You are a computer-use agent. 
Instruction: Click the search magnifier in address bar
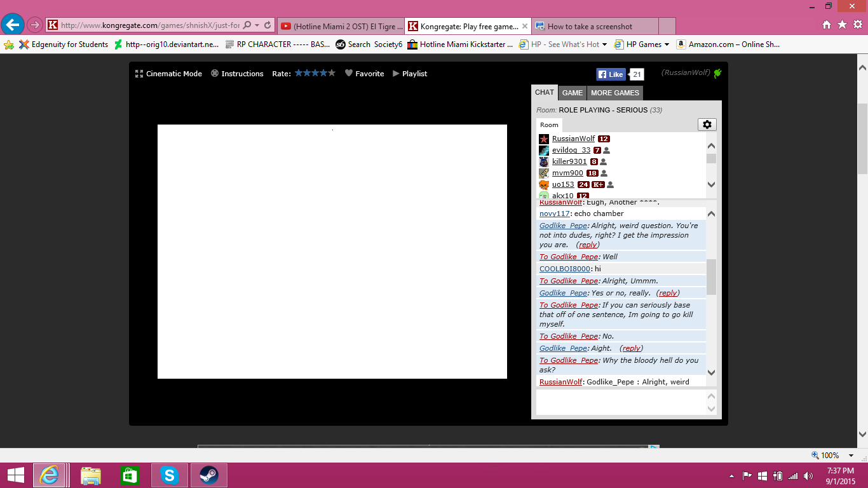coord(247,25)
